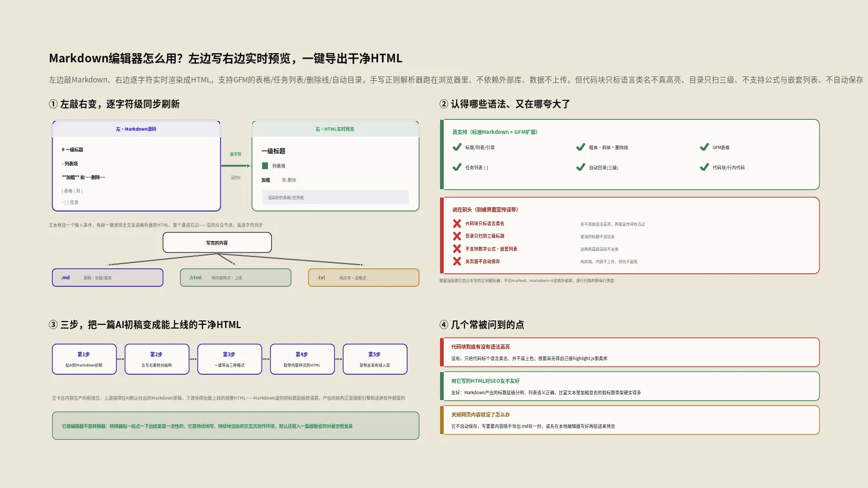The width and height of the screenshot is (868, 488).
Task: Click the rendered 一级标题 heading in preview
Action: (273, 151)
